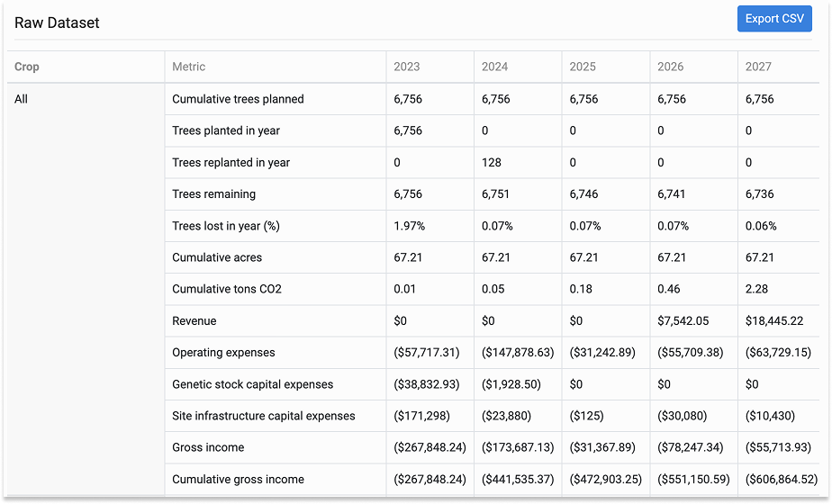Click cumulative gross income ($441,535.37)

[x=518, y=480]
